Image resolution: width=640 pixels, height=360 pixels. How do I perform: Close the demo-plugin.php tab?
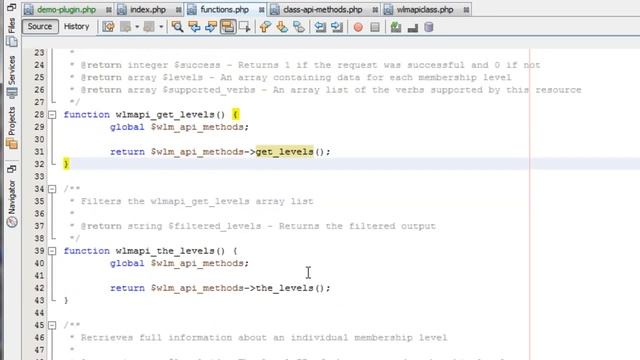(109, 10)
